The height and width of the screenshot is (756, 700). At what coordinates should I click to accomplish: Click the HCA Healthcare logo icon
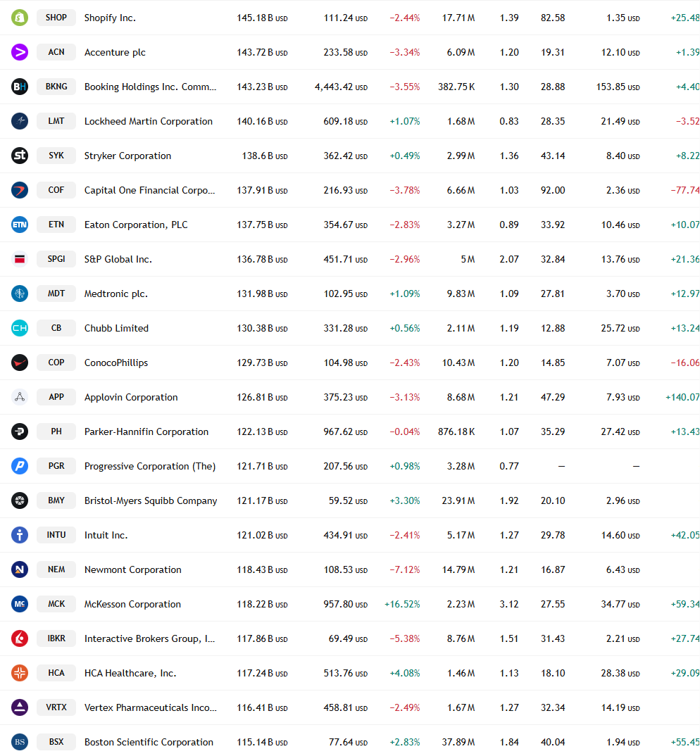pos(20,673)
